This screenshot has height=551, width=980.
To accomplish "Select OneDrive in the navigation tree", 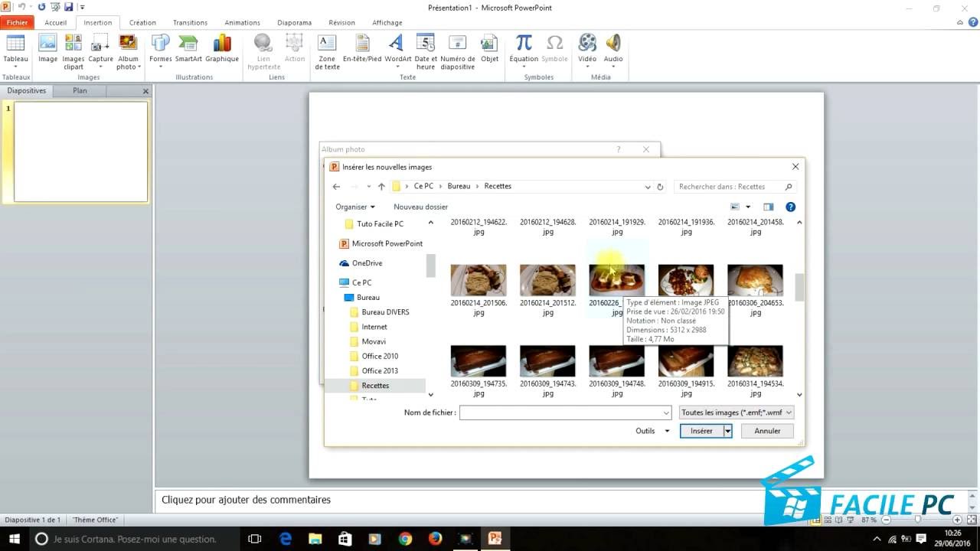I will pos(367,263).
